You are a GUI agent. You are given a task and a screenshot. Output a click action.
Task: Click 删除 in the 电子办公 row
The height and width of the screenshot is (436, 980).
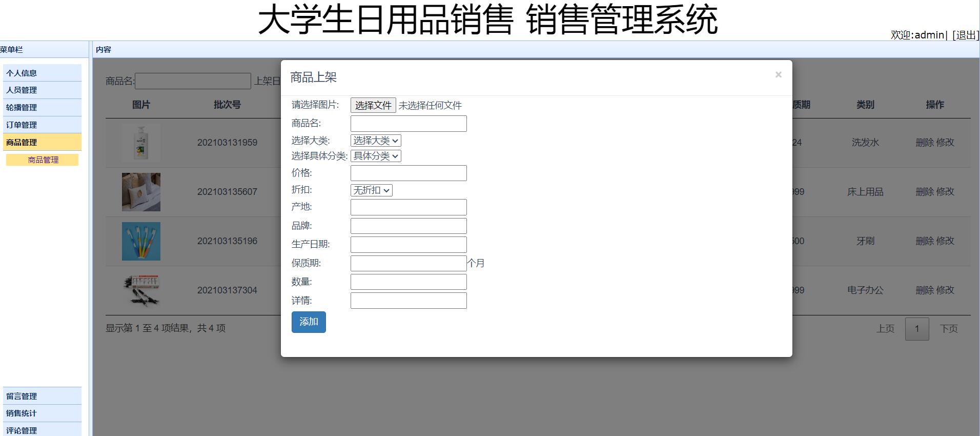pyautogui.click(x=925, y=290)
